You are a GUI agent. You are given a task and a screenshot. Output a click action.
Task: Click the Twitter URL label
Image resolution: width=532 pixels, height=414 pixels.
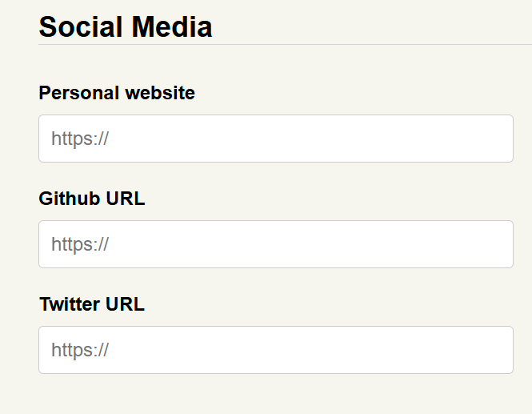pyautogui.click(x=92, y=304)
